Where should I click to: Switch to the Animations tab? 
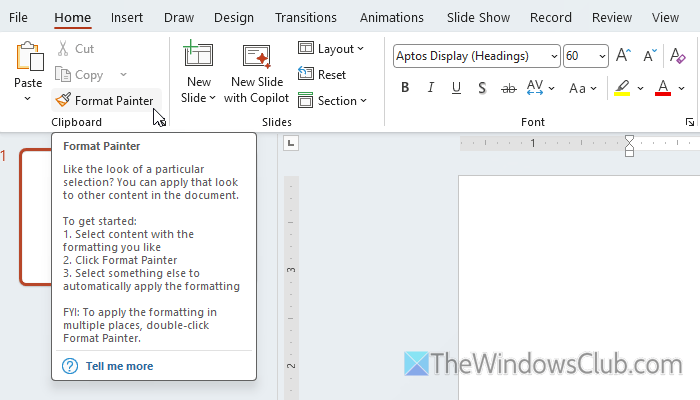pos(392,17)
